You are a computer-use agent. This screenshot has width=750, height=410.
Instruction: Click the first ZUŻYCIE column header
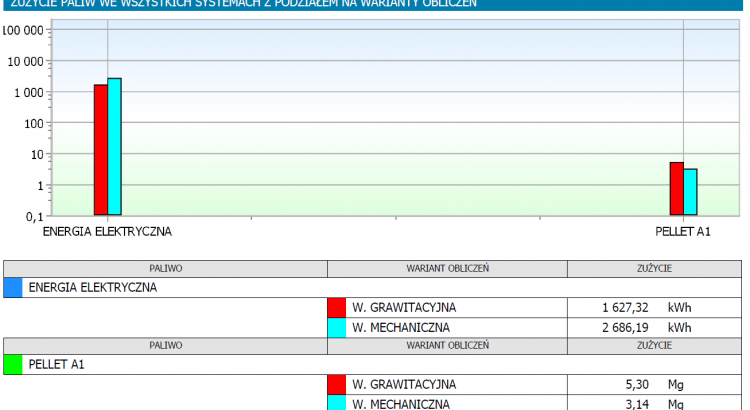pyautogui.click(x=654, y=269)
